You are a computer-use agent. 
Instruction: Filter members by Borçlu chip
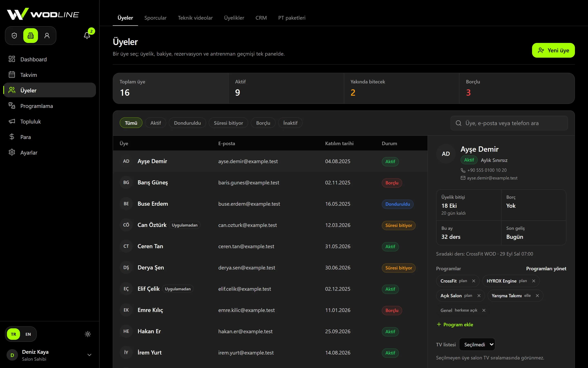click(263, 123)
